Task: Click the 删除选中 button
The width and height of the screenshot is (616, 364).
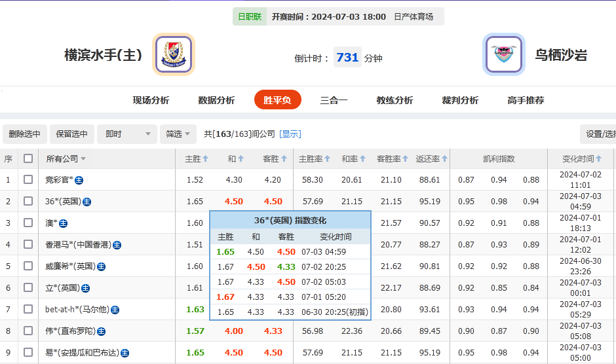Action: [x=25, y=134]
